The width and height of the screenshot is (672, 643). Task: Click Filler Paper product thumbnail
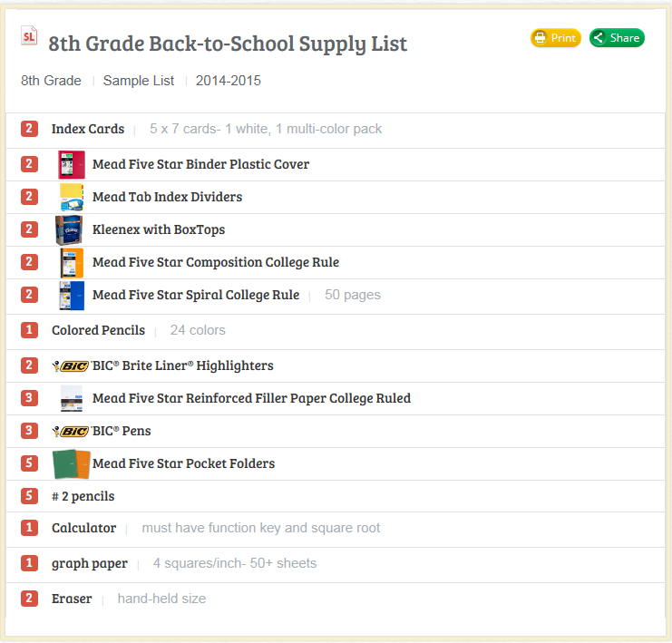[x=72, y=398]
